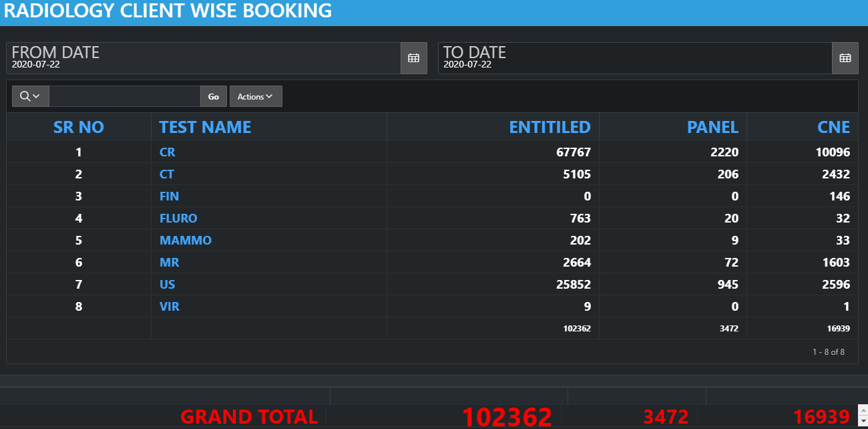Viewport: 868px width, 429px height.
Task: Open the CR test name link
Action: point(167,152)
